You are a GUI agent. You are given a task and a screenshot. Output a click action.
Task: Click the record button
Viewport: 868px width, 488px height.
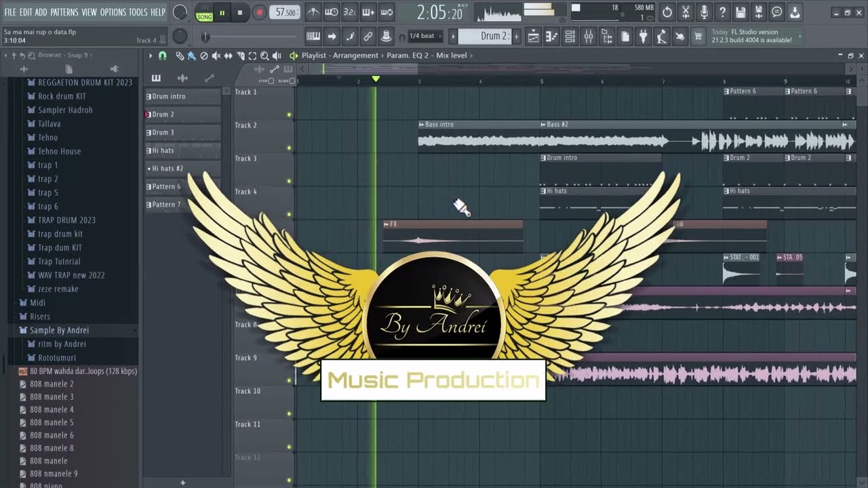(259, 12)
